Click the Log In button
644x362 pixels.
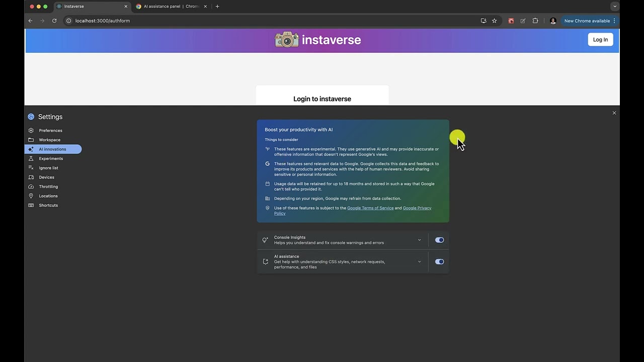click(x=600, y=40)
